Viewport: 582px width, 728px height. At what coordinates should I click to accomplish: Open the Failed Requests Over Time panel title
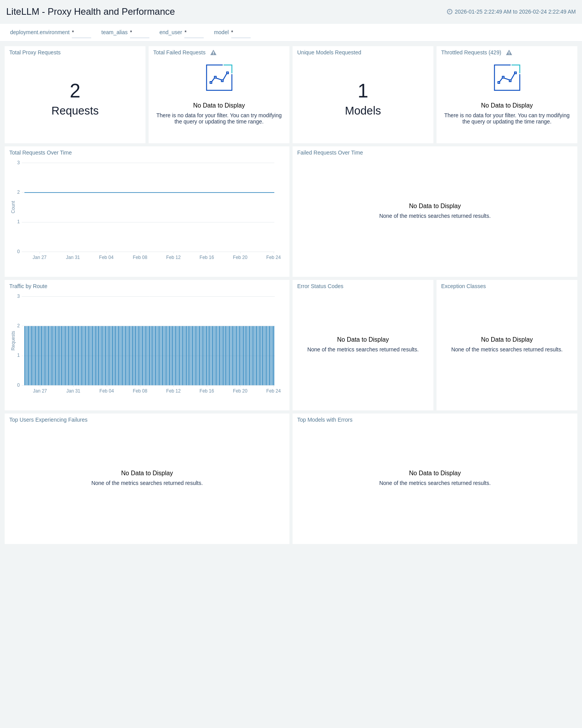tap(330, 153)
